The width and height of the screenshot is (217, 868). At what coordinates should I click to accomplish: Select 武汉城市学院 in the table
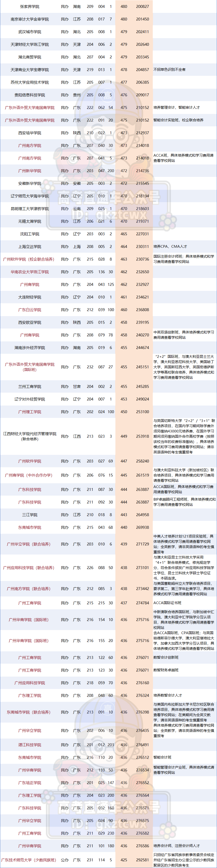point(30,32)
